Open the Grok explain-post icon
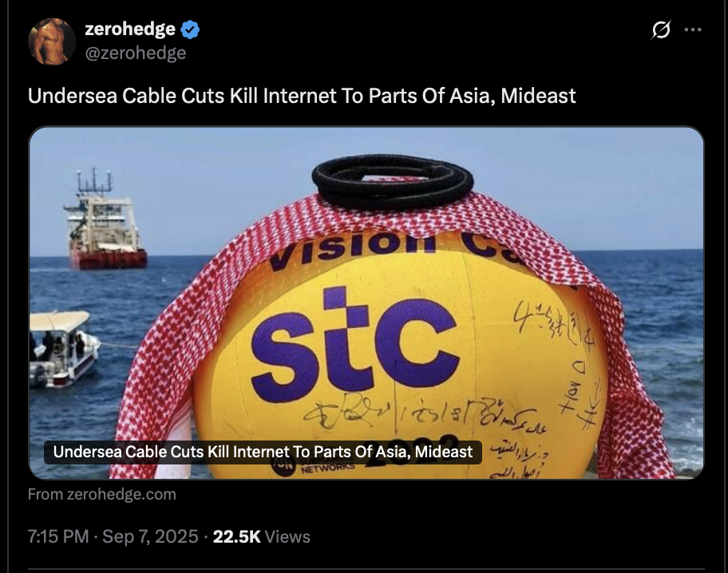The height and width of the screenshot is (573, 728). tap(661, 30)
